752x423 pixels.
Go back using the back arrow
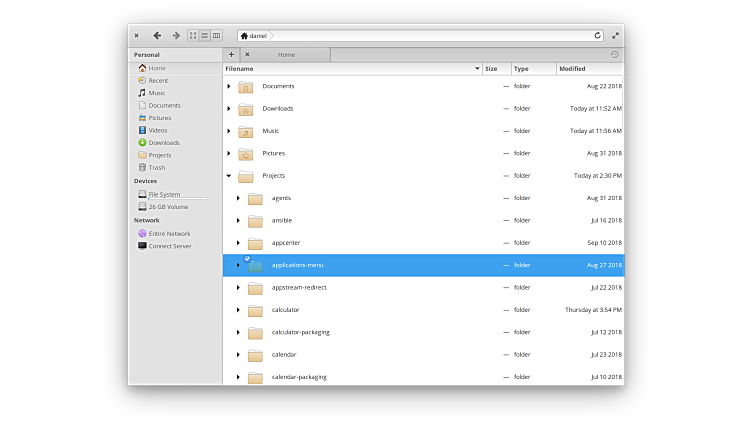point(157,35)
